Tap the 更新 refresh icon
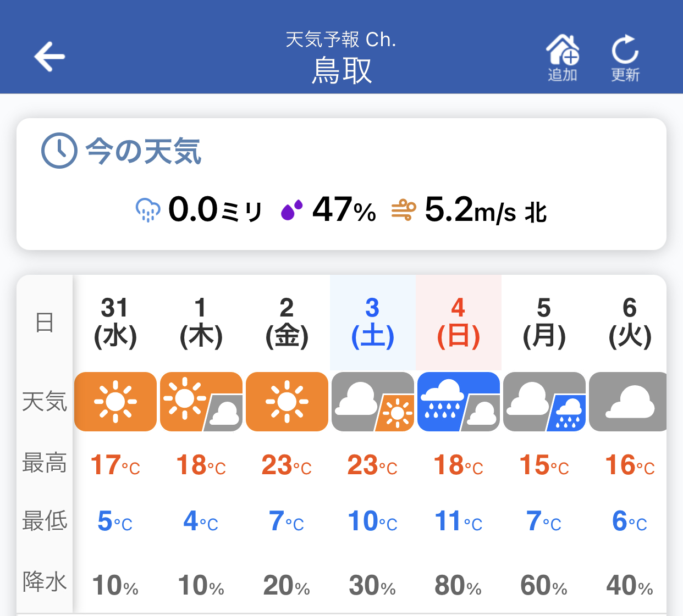The width and height of the screenshot is (683, 616). click(x=625, y=58)
